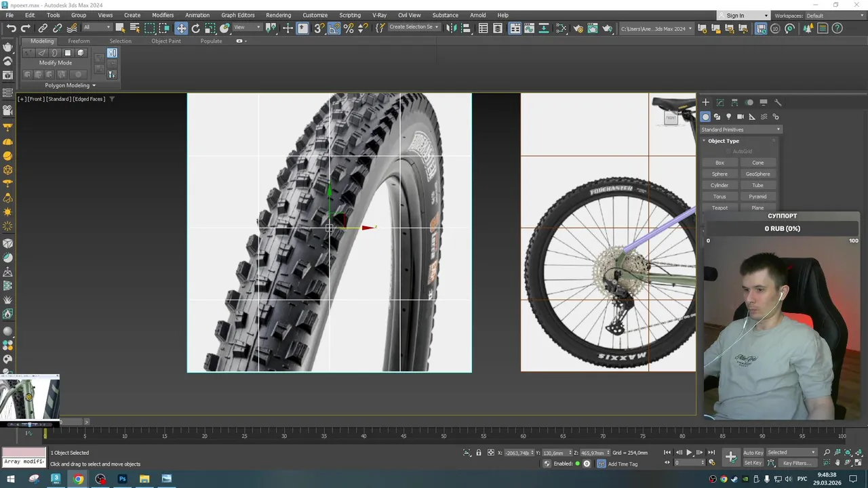Click the Bind to Space Warp icon

pos(72,28)
